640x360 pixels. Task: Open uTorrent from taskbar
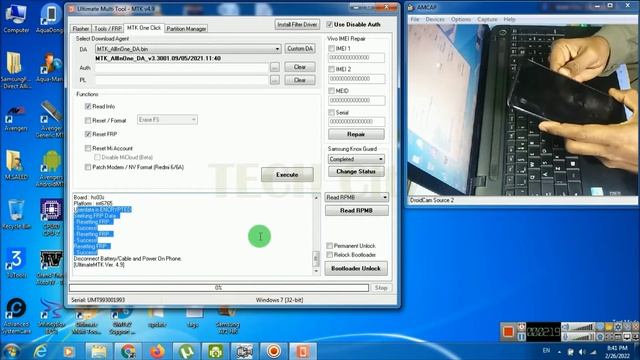point(187,351)
